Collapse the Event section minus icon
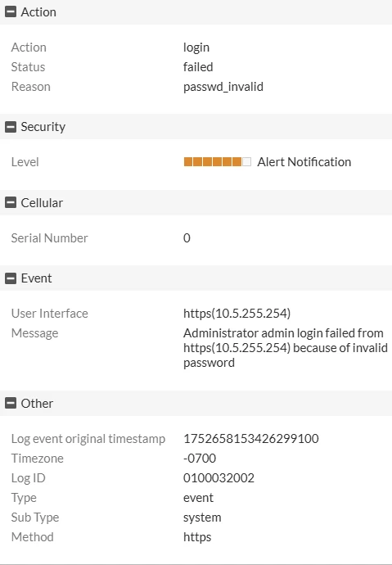Viewport: 392px width, 565px height. point(11,278)
